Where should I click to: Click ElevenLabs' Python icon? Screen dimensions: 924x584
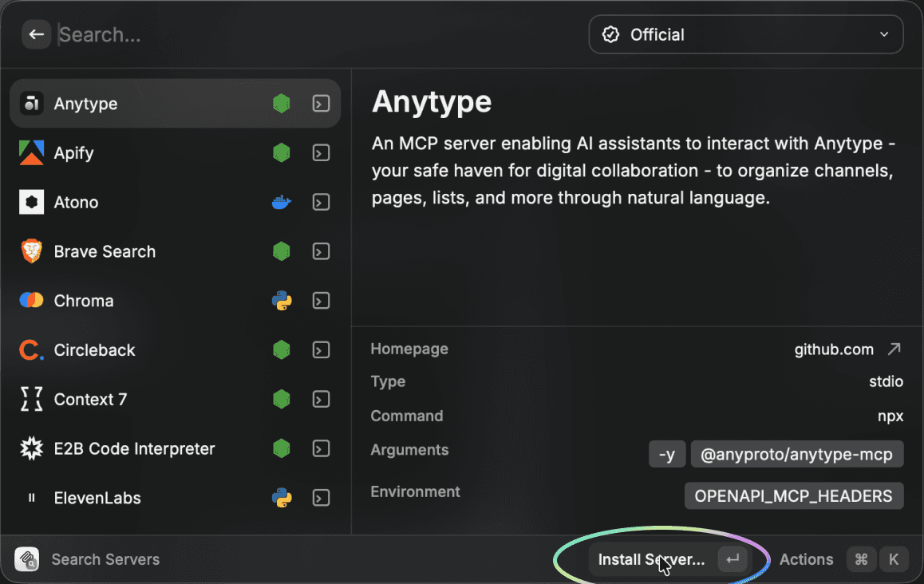pos(282,498)
